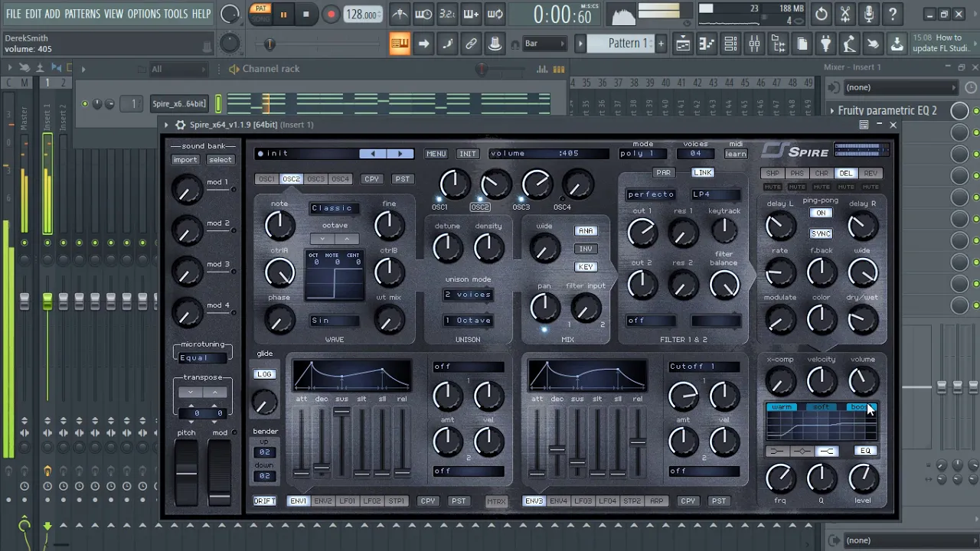
Task: Open the mixer view icon
Action: 754,44
